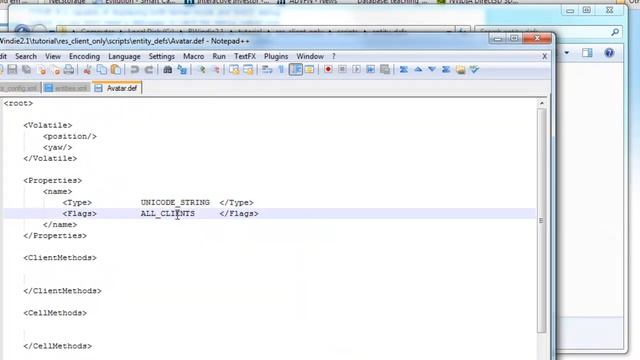Viewport: 640px width, 360px height.
Task: Click the Print toolbar icon
Action: pos(69,69)
